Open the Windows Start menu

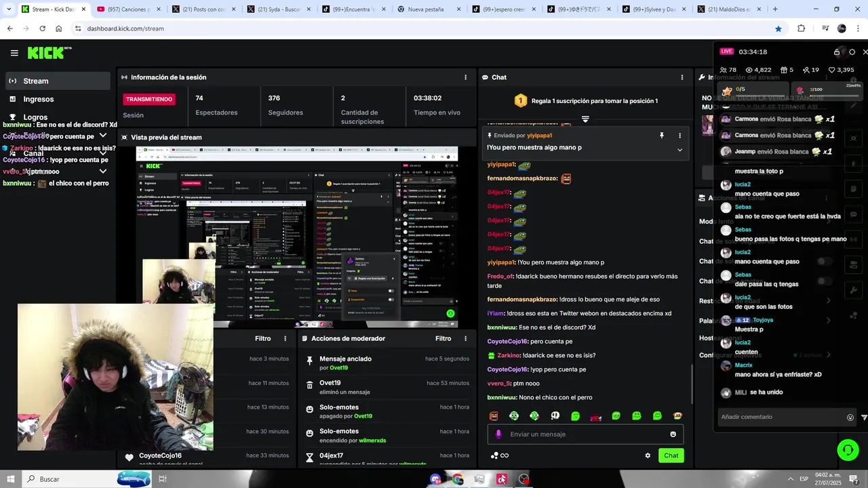click(11, 479)
